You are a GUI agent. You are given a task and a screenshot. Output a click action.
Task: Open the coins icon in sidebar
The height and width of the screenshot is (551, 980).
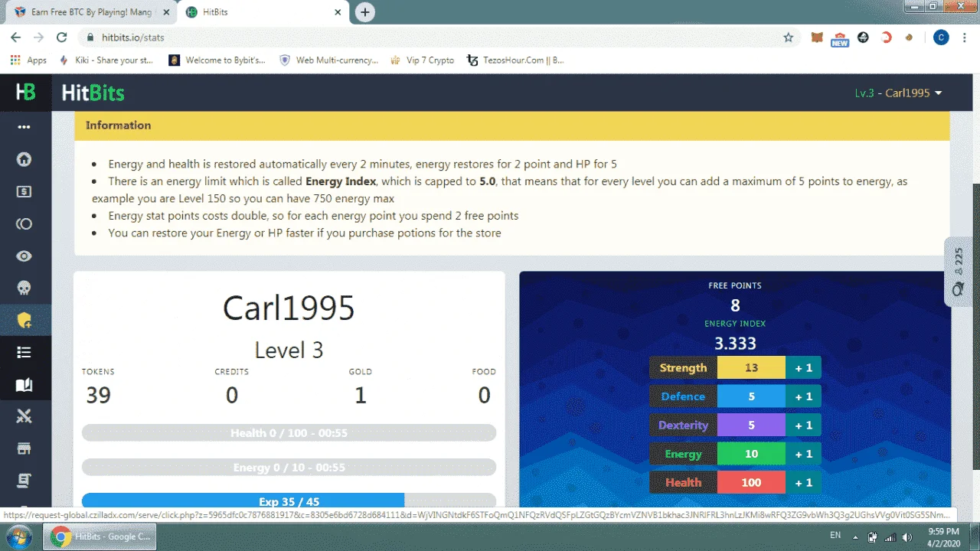point(24,223)
